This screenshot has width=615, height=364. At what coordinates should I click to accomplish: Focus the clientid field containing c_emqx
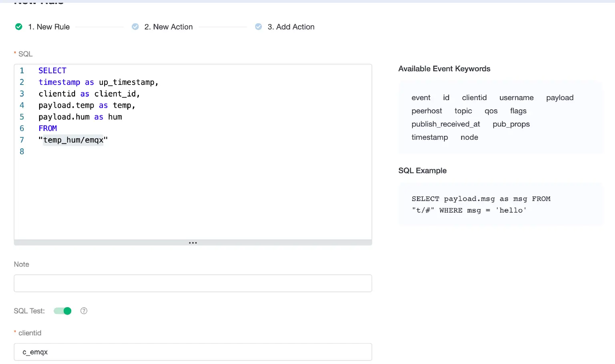pos(193,352)
